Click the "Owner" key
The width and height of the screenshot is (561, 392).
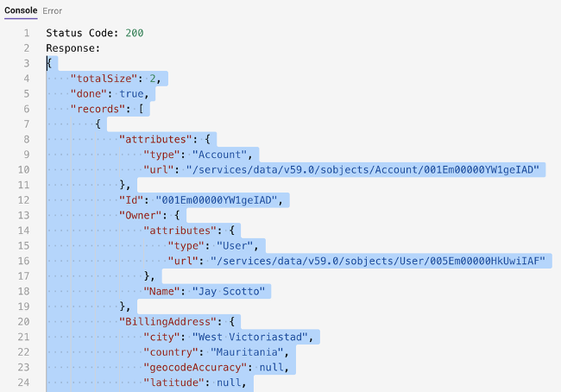tap(141, 215)
